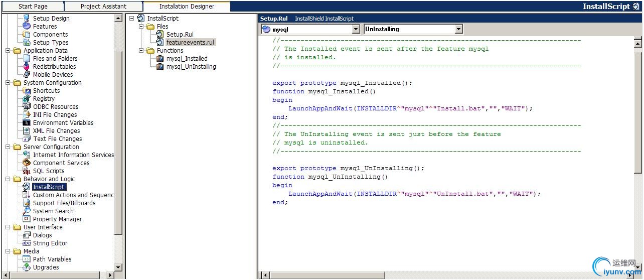Collapse the Functions folder in the script tree

point(141,51)
